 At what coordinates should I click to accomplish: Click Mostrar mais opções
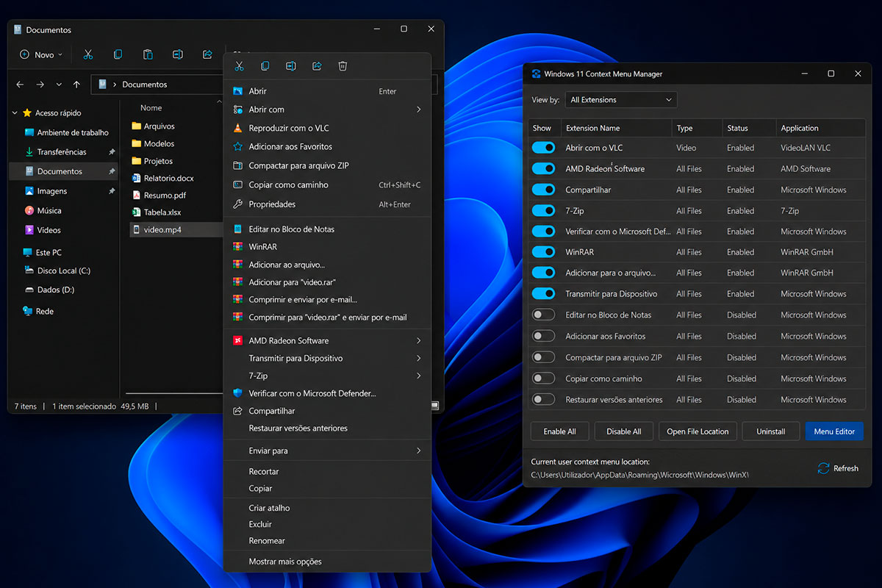(327, 562)
